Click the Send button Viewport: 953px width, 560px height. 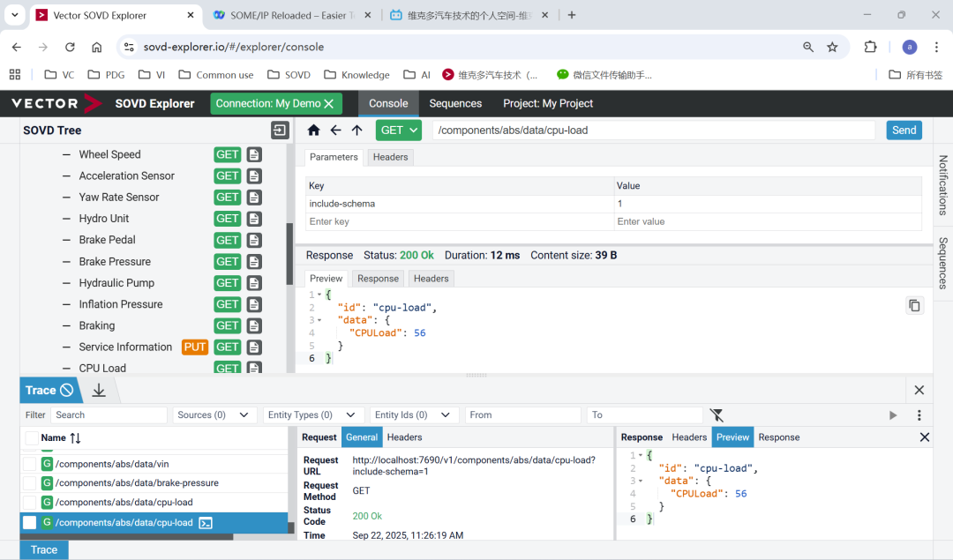click(904, 131)
